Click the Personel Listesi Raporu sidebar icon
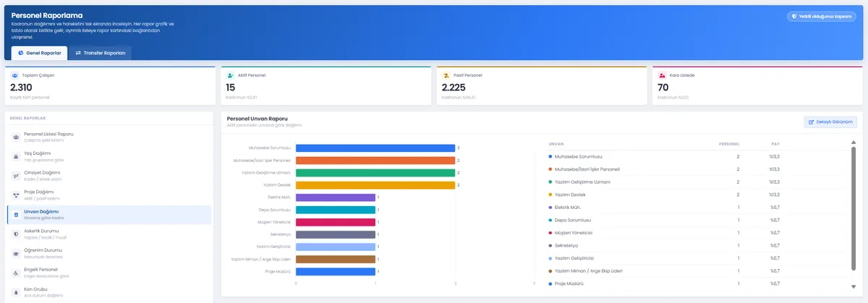 click(x=16, y=137)
